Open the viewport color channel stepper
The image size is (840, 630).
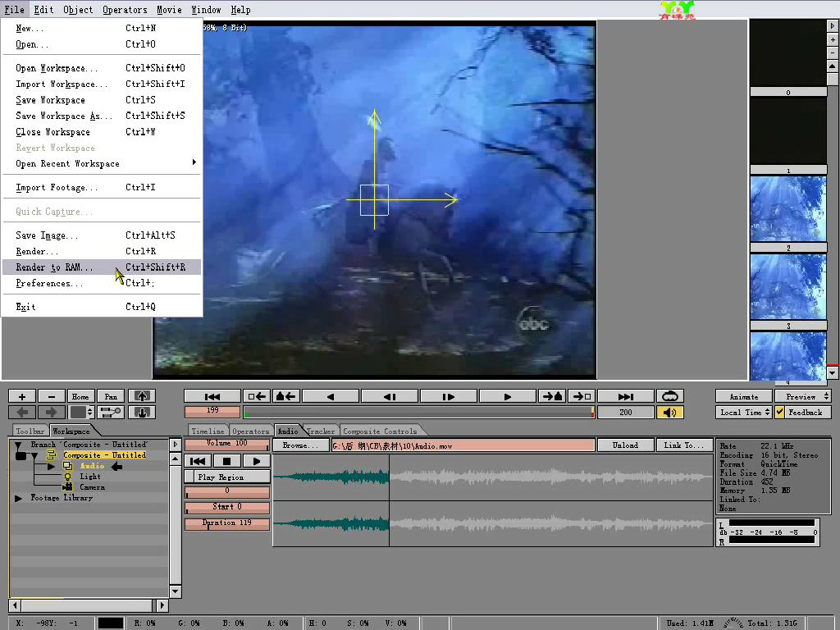pyautogui.click(x=89, y=412)
